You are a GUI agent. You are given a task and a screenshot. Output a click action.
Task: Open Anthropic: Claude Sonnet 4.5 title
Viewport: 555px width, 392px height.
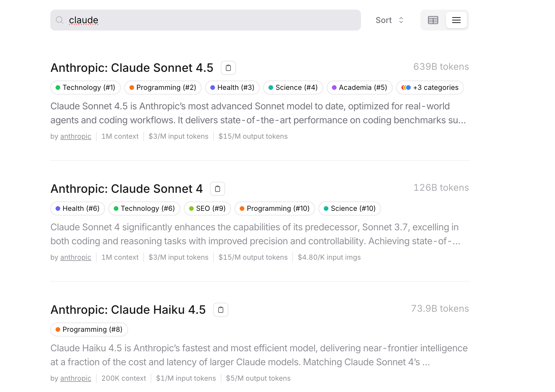coord(132,68)
